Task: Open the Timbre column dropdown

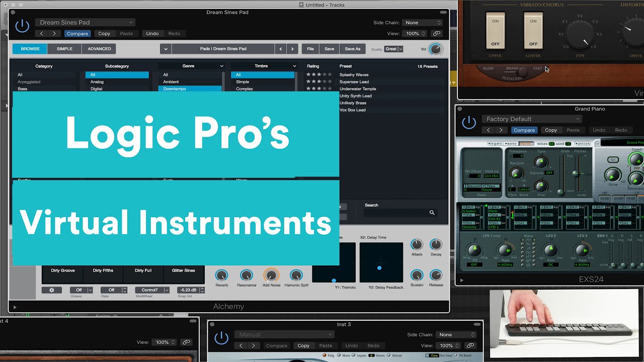Action: tap(294, 66)
